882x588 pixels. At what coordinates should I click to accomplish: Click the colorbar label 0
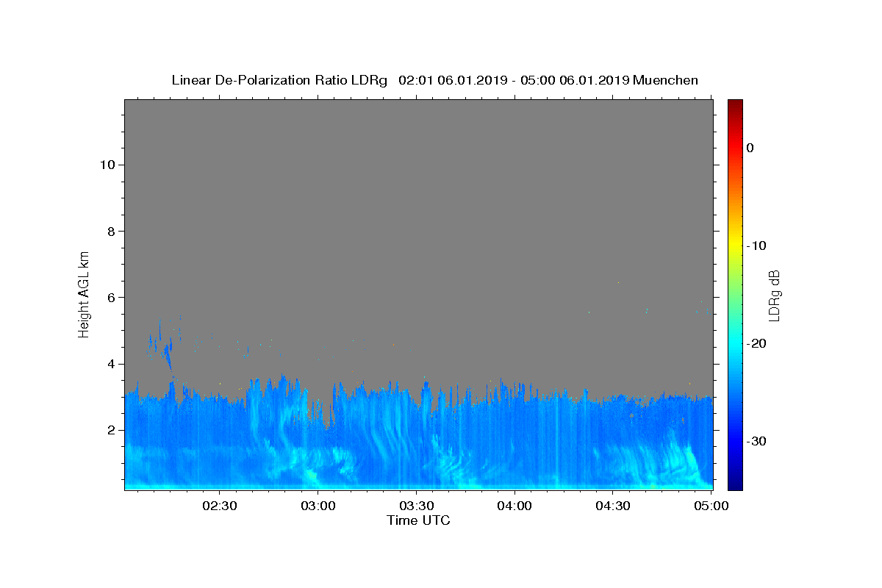(x=750, y=148)
